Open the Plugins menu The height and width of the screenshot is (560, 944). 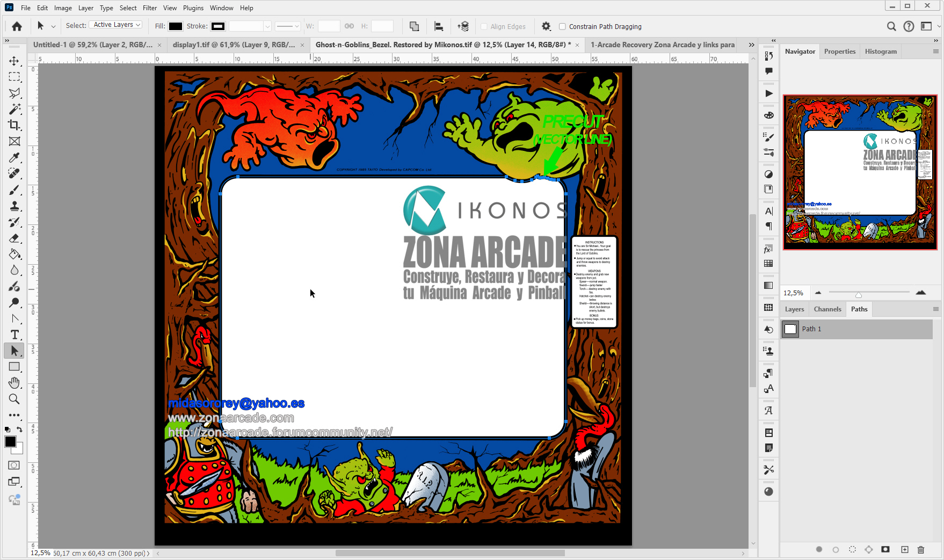193,8
